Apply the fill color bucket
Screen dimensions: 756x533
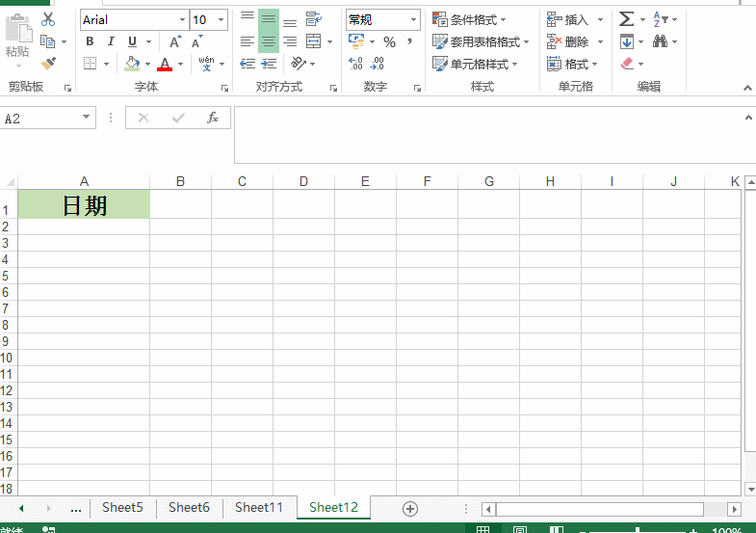[132, 64]
